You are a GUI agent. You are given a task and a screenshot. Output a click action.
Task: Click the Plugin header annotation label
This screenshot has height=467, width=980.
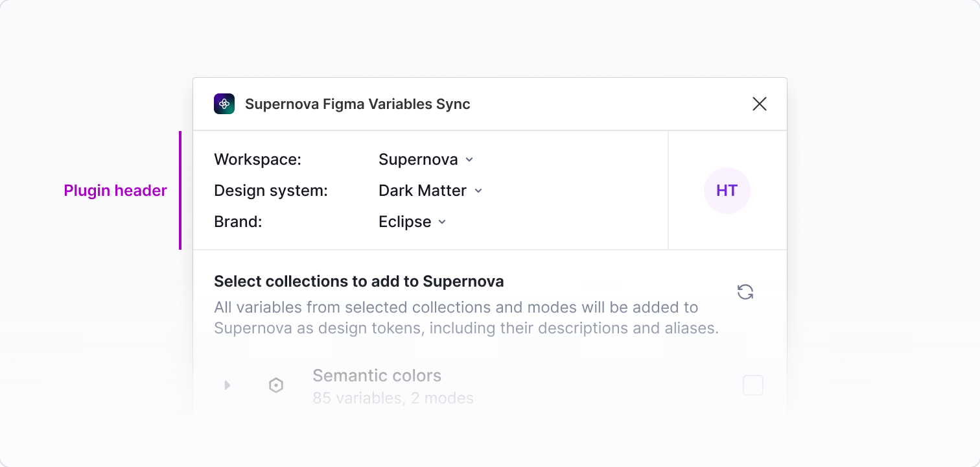pyautogui.click(x=115, y=190)
